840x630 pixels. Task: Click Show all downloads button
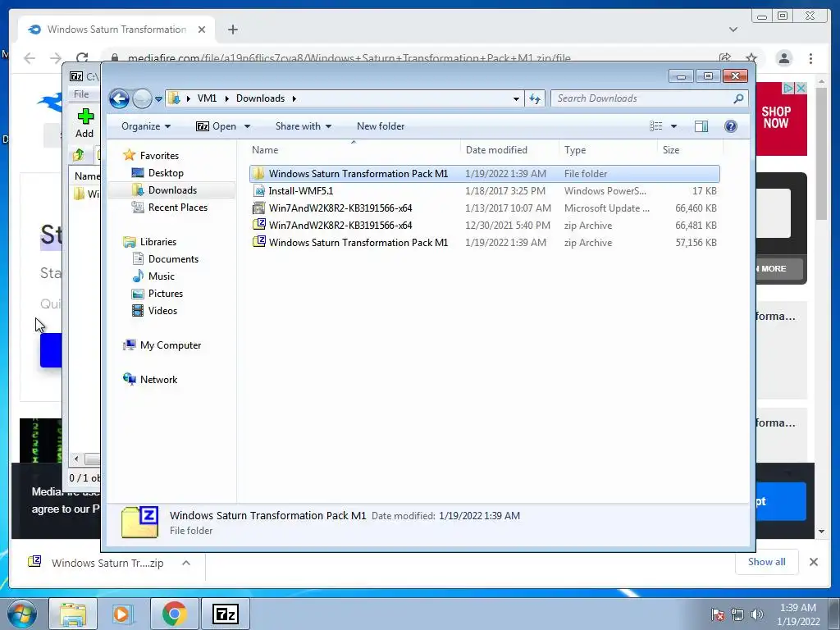pyautogui.click(x=767, y=562)
